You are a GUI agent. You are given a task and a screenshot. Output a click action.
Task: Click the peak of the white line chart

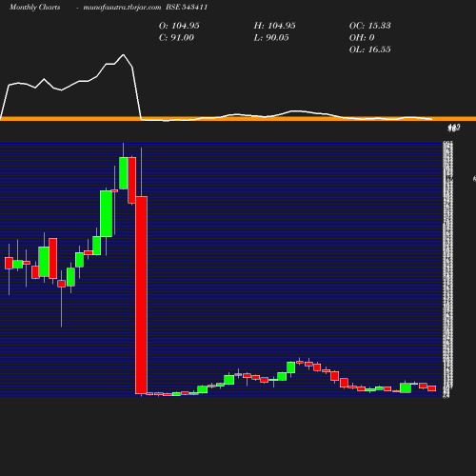[123, 55]
